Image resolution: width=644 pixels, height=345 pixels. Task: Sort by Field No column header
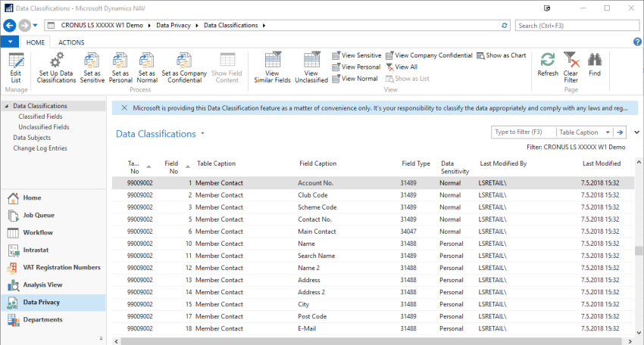pos(174,167)
